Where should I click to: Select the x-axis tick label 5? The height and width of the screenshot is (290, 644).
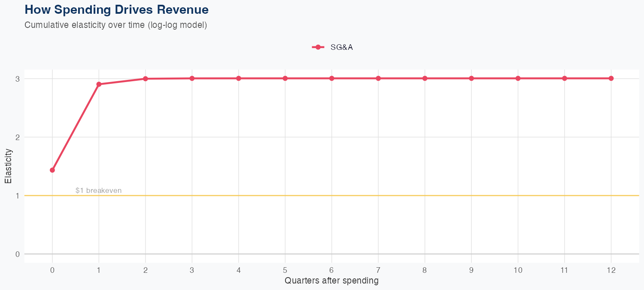[285, 270]
